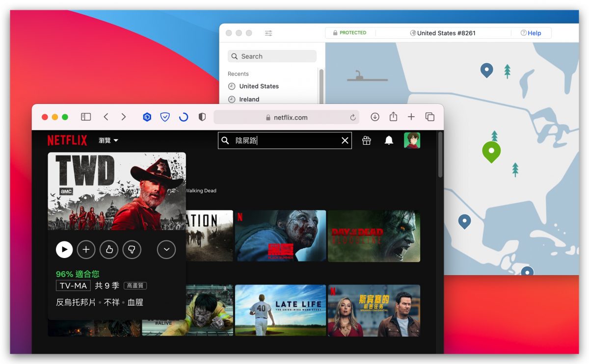
Task: Click the green active server map pin
Action: pos(491,152)
